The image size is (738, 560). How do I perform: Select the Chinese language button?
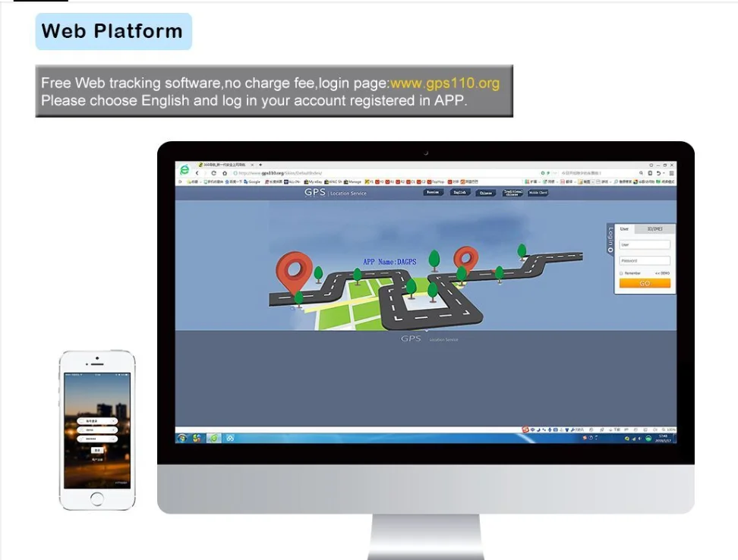click(486, 193)
